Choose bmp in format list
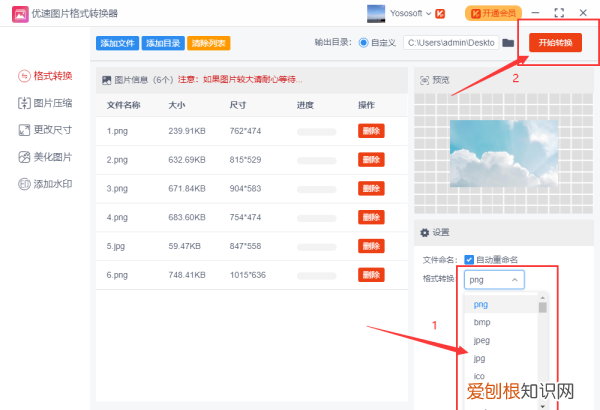Screen dimensions: 600x410 point(482,322)
